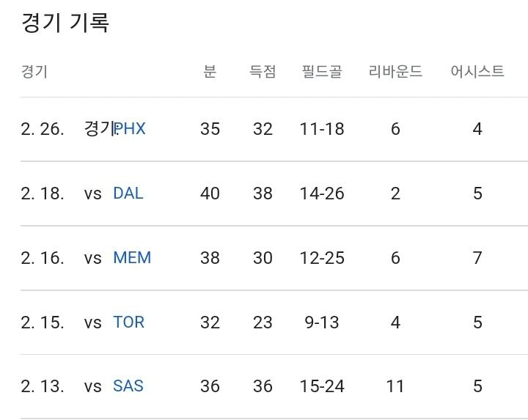Select the 2. 26. game date

pos(43,129)
